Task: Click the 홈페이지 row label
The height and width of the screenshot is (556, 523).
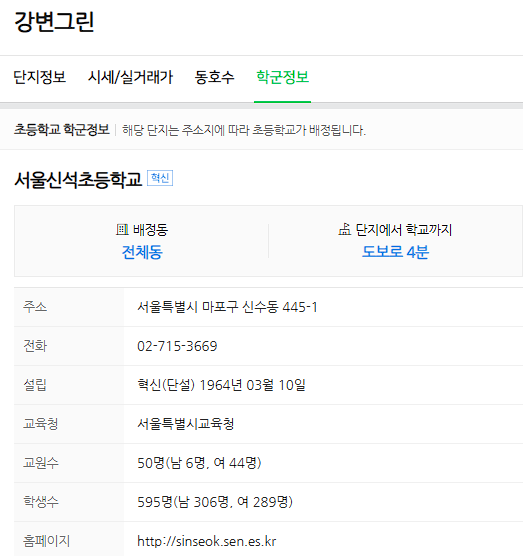Action: tap(46, 541)
